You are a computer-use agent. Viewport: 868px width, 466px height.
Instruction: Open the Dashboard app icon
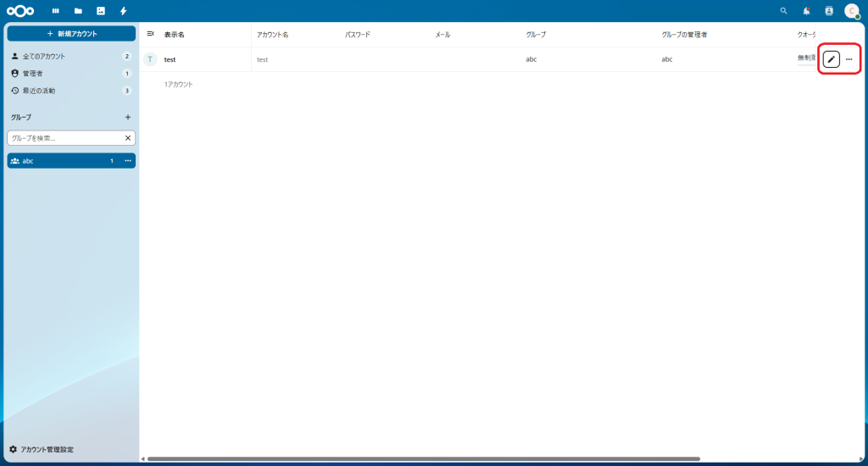56,11
